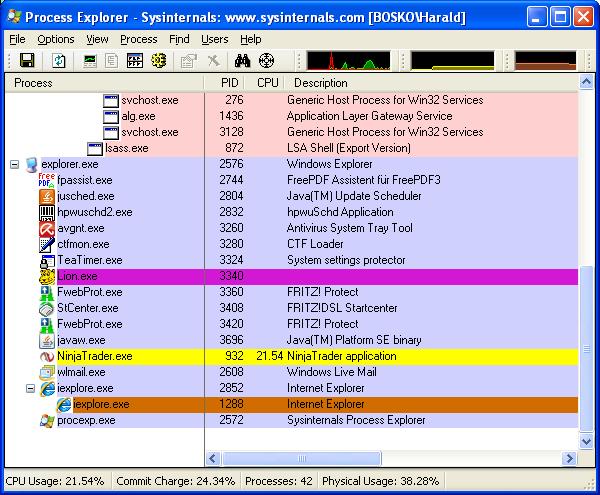Collapse the parent iexplore.exe tree node

[x=30, y=388]
